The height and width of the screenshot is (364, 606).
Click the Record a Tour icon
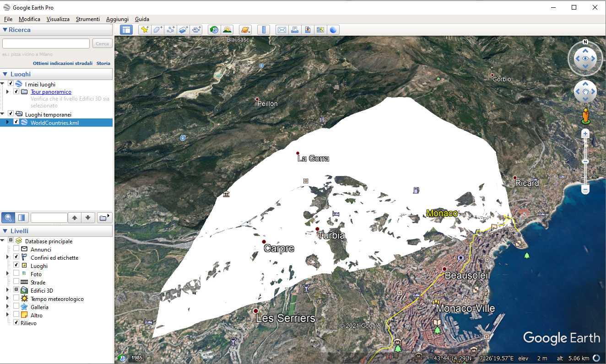pyautogui.click(x=197, y=30)
